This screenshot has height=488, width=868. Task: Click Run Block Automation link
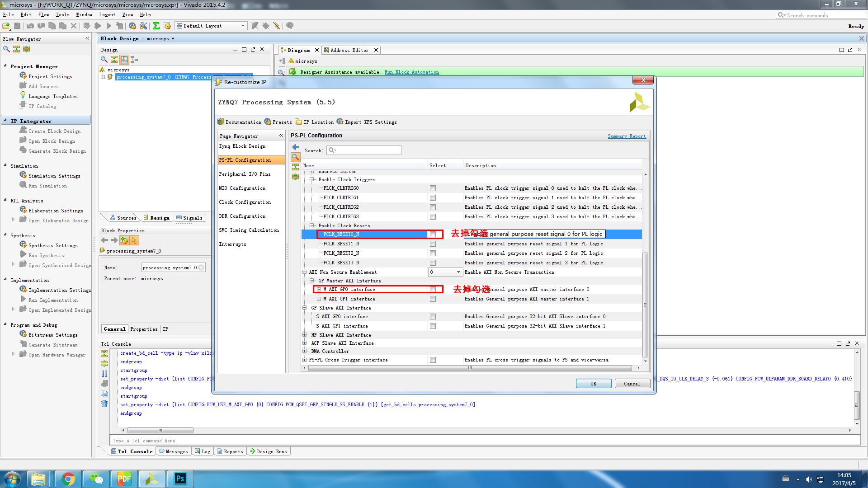(411, 72)
